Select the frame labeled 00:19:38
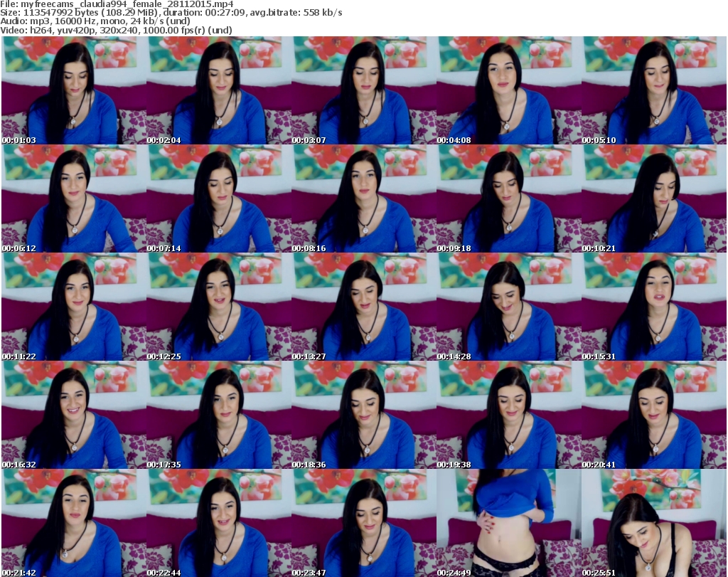728x577 pixels. [508, 415]
